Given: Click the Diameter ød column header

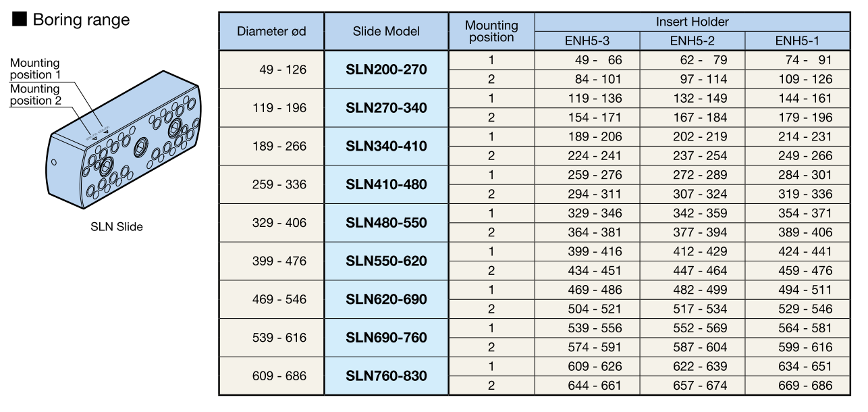Looking at the screenshot, I should pos(271,31).
